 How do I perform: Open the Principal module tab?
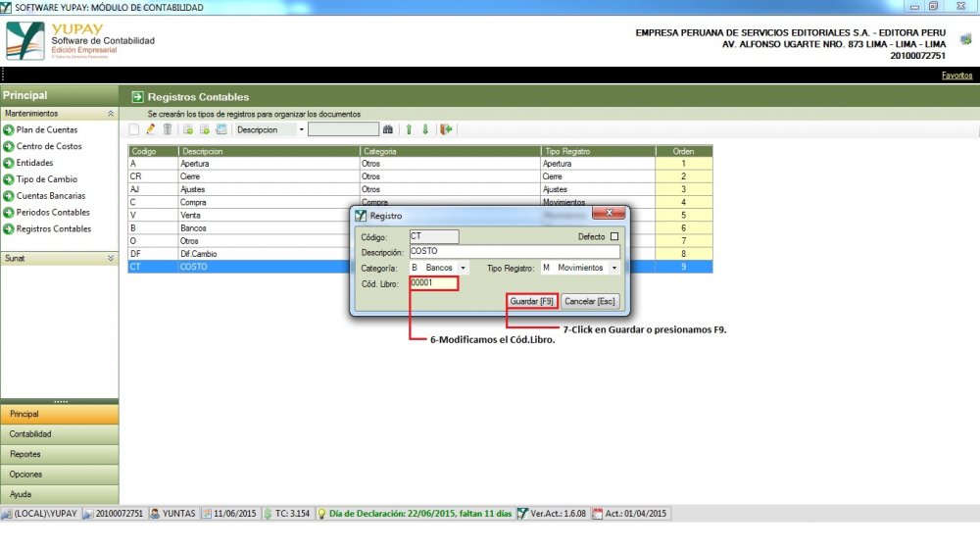coord(60,414)
